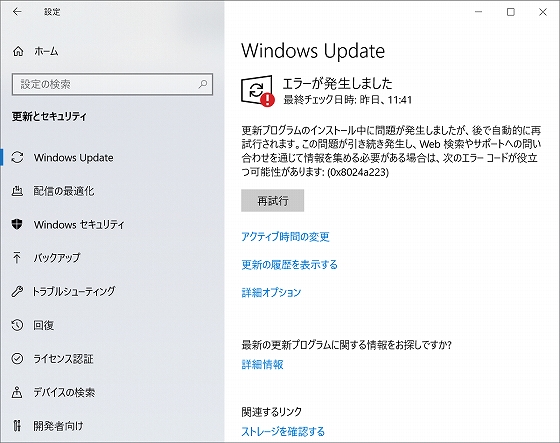Screen dimensions: 560x443
Task: Click the update error status icon
Action: pos(258,90)
